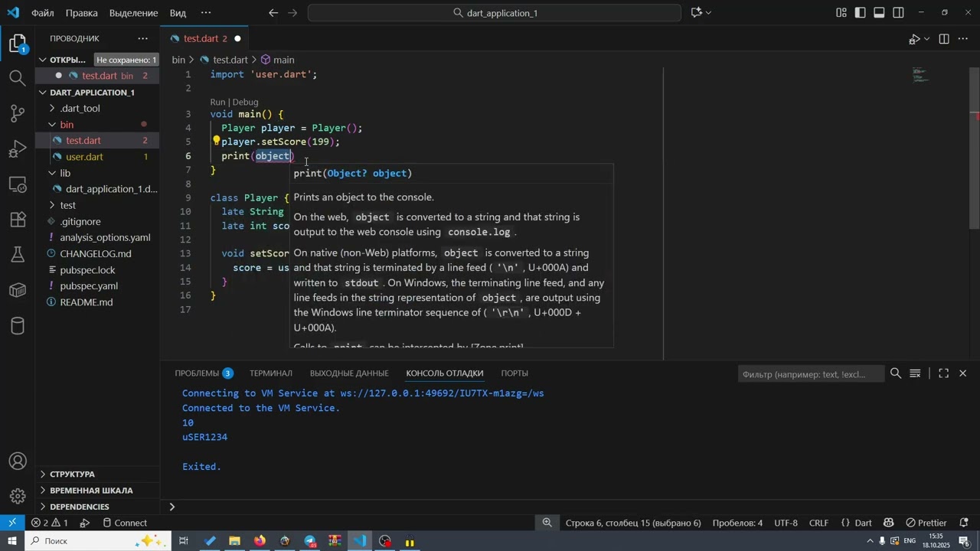The image size is (980, 551).
Task: Open the Extensions view
Action: (18, 220)
